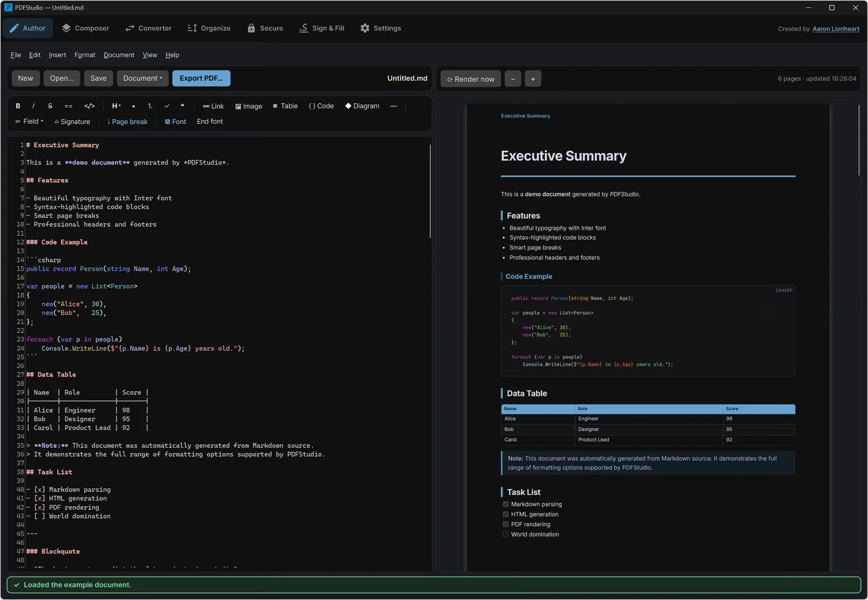Screen dimensions: 868x600
Task: Insert a blockquote
Action: pos(182,106)
